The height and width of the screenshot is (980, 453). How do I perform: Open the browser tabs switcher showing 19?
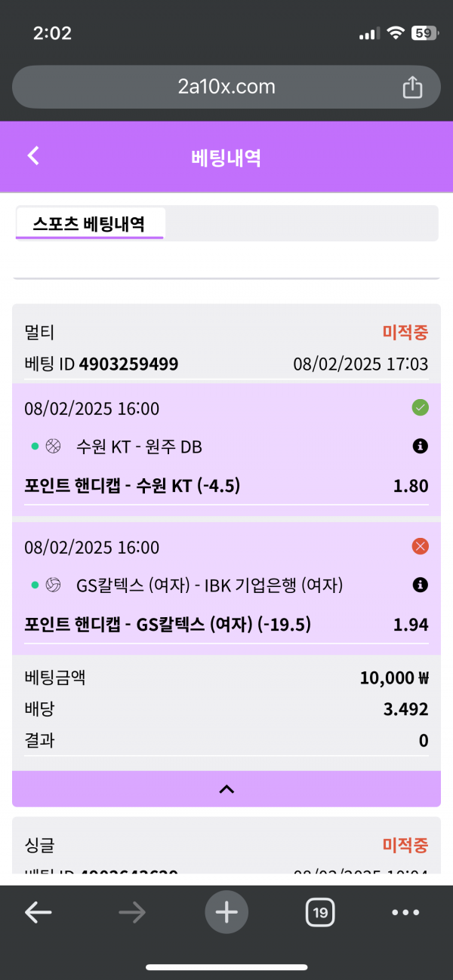[x=320, y=913]
